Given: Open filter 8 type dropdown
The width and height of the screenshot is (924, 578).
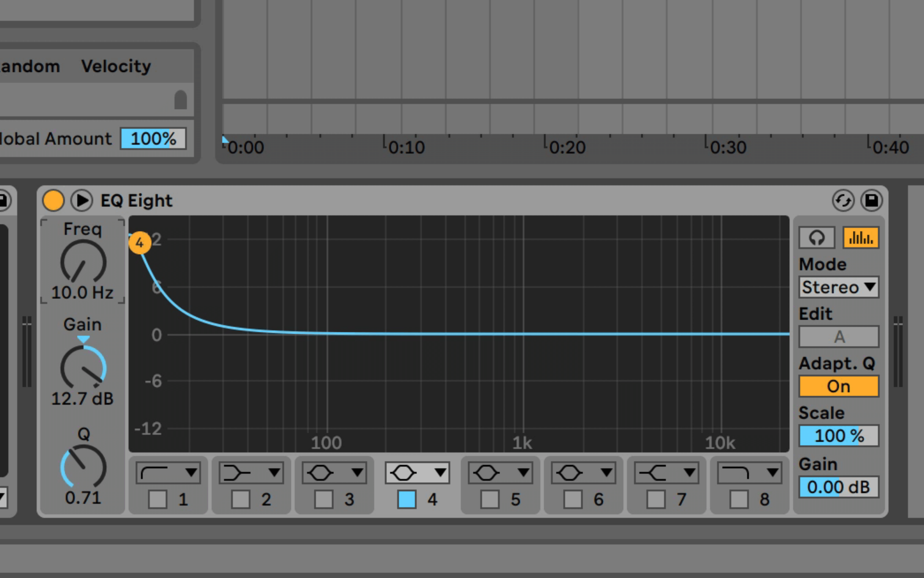Looking at the screenshot, I should (749, 473).
